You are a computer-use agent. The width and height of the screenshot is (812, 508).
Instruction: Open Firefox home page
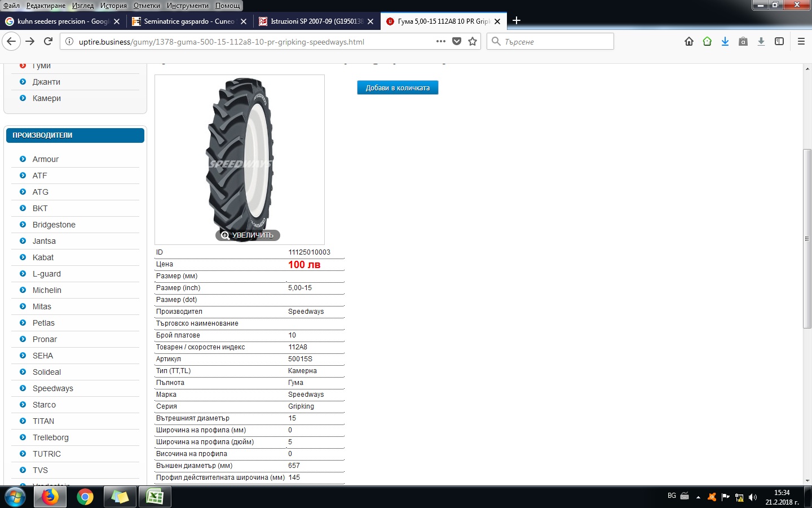(x=689, y=41)
